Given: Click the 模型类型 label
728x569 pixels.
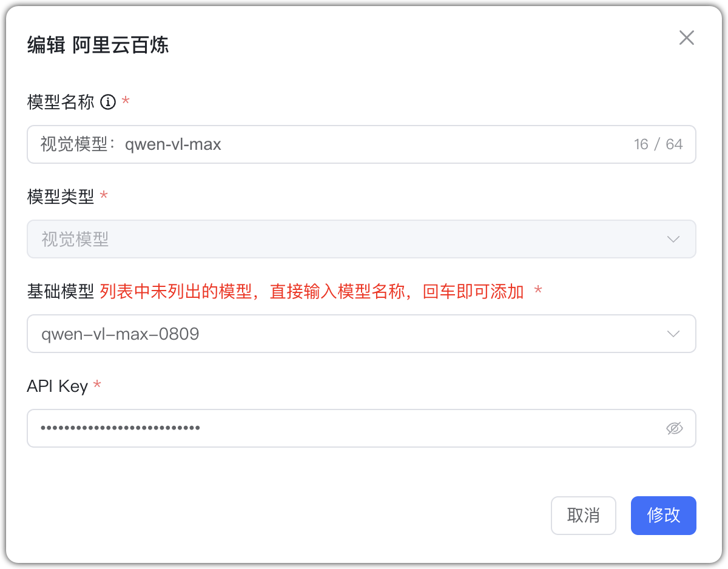Looking at the screenshot, I should pyautogui.click(x=61, y=197).
